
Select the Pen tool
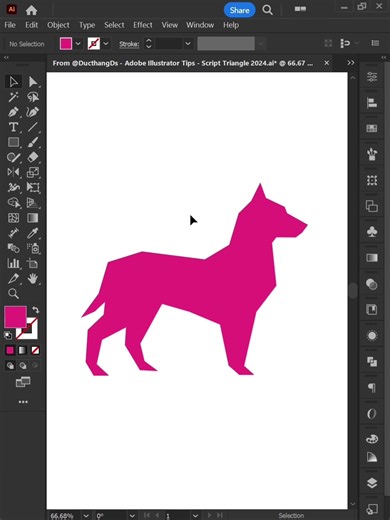[13, 112]
